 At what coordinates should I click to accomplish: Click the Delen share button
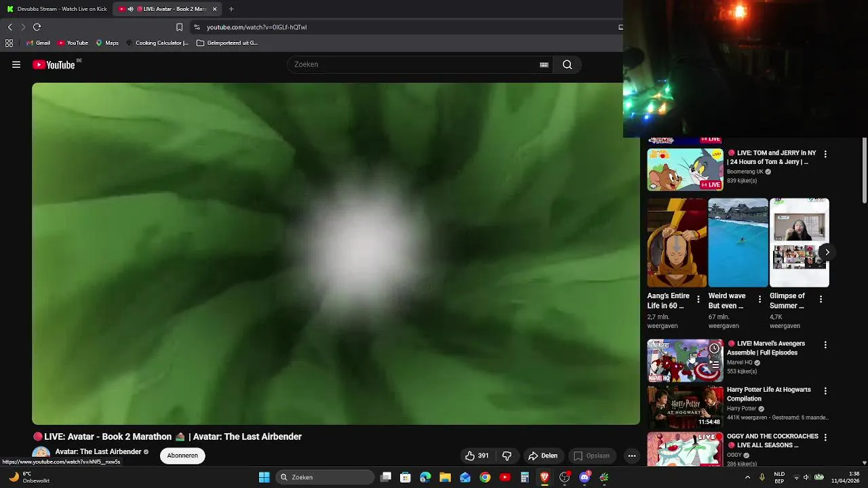[542, 455]
